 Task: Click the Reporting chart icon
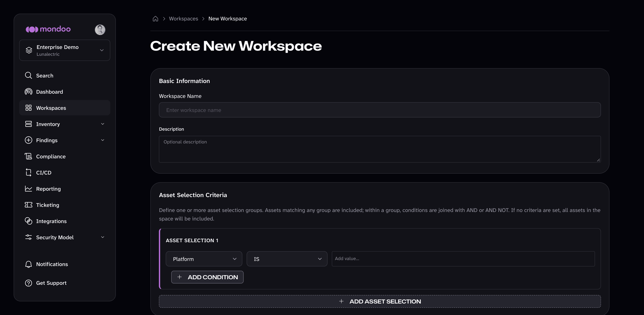tap(29, 189)
